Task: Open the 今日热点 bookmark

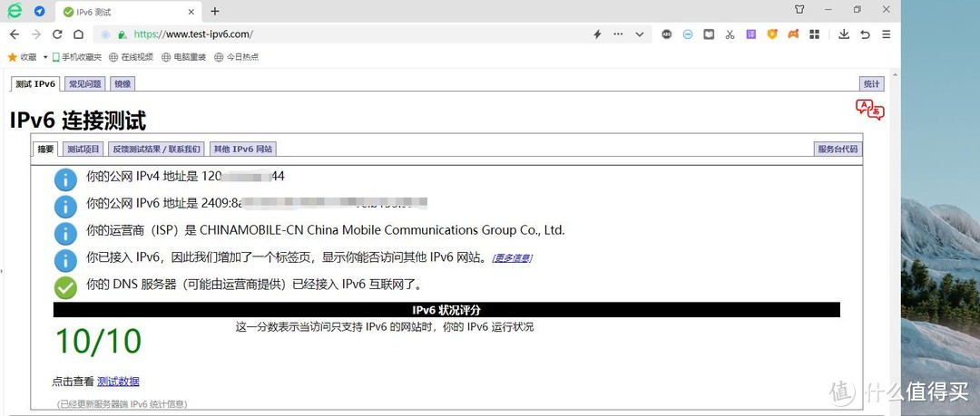Action: tap(236, 57)
